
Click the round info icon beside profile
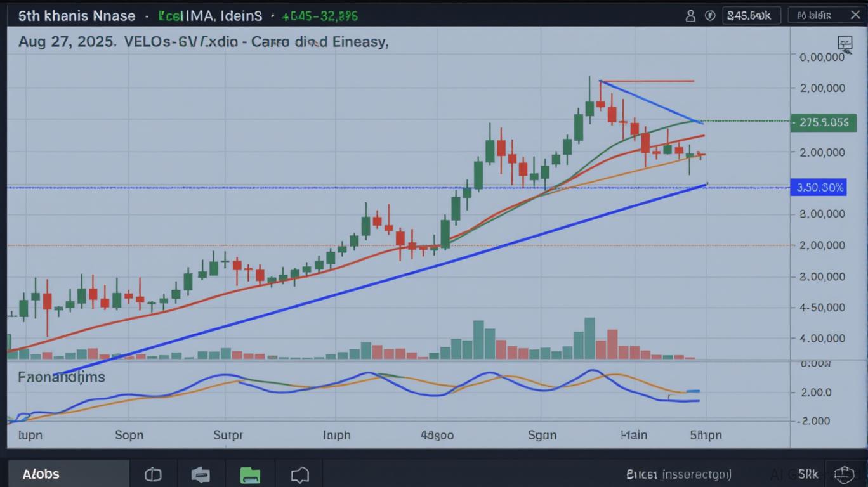point(711,16)
